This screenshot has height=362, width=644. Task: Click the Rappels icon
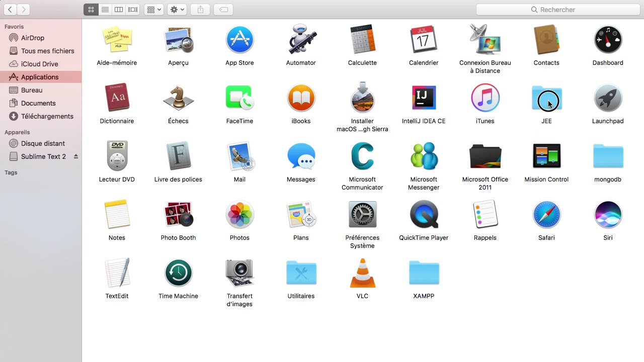click(485, 215)
